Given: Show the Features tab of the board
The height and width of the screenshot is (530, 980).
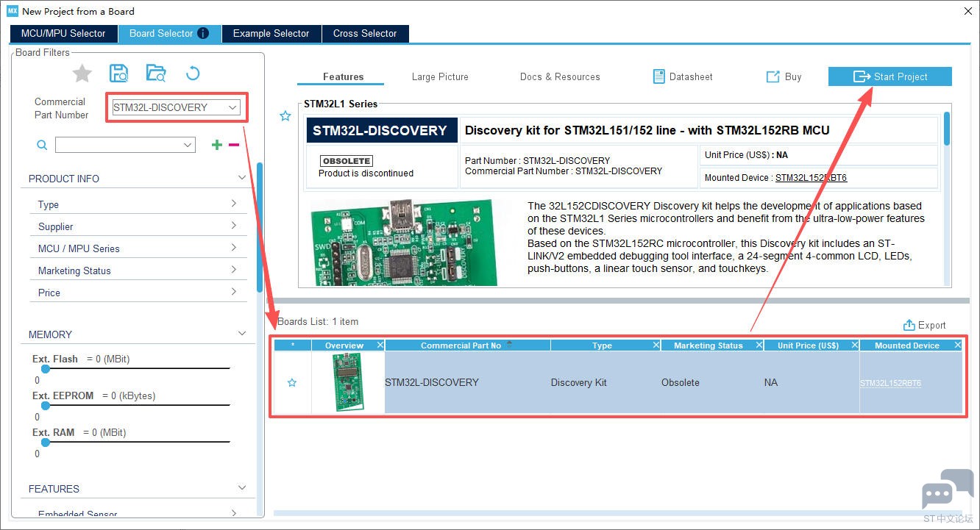Looking at the screenshot, I should (343, 76).
